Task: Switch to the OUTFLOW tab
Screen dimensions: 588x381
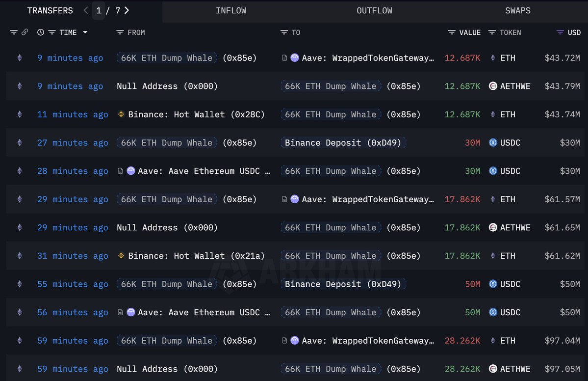Action: point(374,10)
